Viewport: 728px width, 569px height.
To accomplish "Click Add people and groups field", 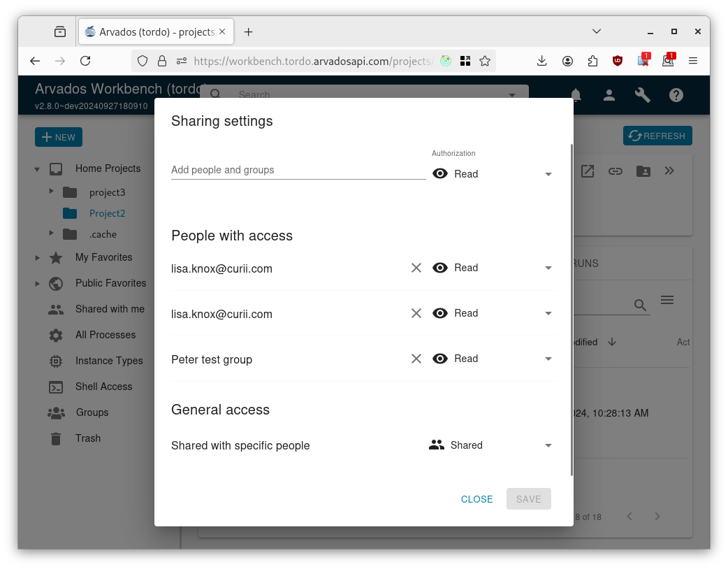I will [x=298, y=170].
